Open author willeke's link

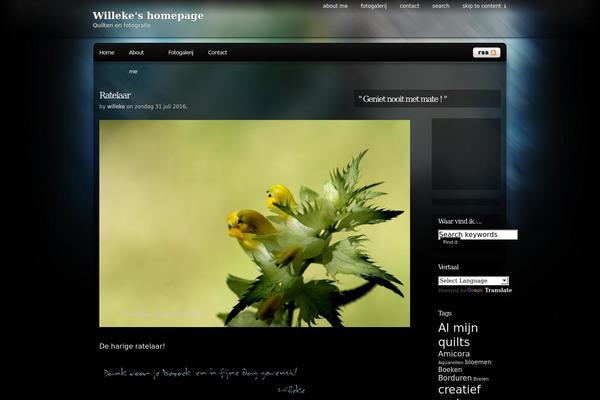click(116, 106)
